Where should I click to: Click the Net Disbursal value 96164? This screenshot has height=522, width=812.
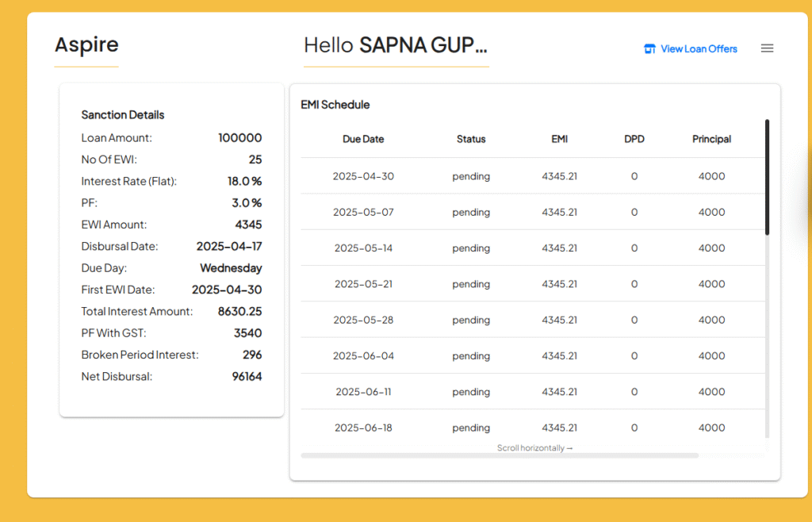[x=247, y=377]
